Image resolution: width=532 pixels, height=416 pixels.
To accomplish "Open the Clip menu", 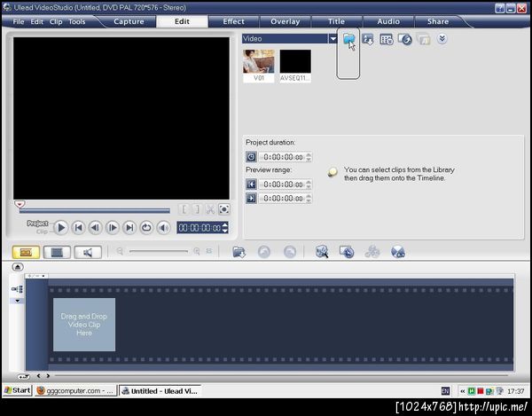I will pyautogui.click(x=56, y=21).
